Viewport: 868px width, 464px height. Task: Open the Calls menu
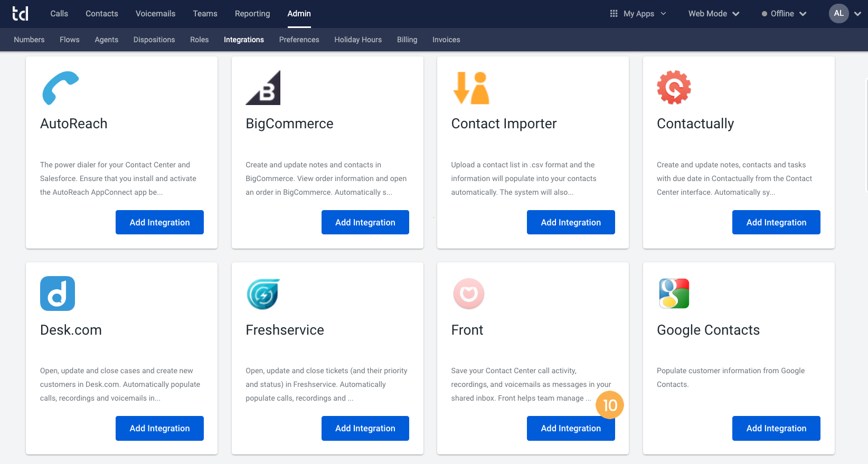(59, 14)
